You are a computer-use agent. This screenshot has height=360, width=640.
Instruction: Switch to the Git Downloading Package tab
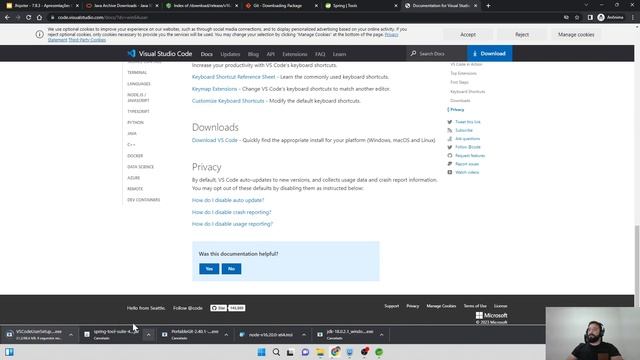(x=281, y=6)
